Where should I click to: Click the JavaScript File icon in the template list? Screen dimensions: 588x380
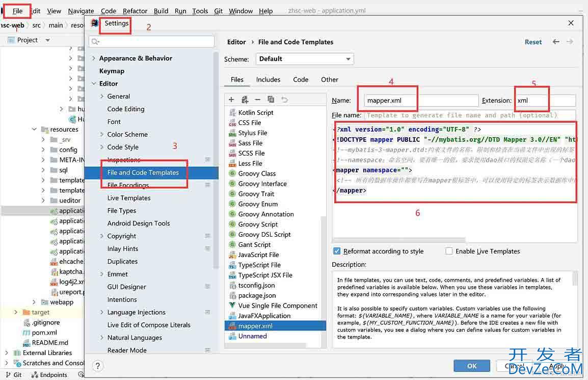(232, 255)
